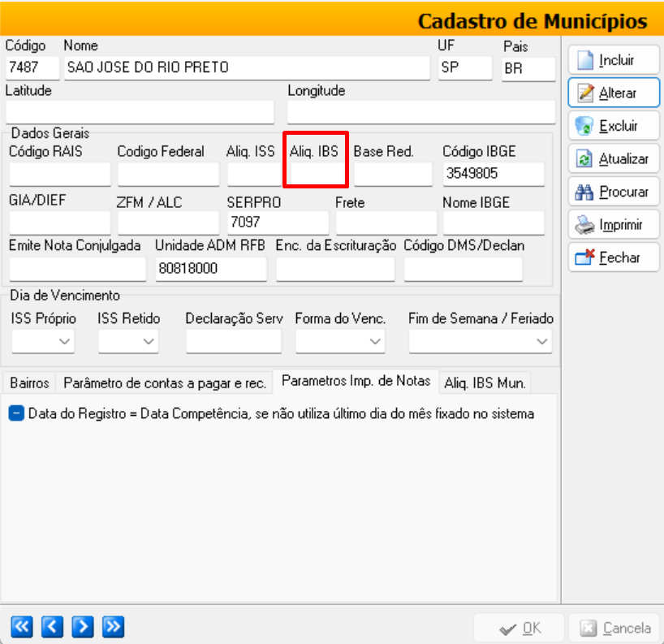
Task: Jump to the last record arrow
Action: [113, 626]
